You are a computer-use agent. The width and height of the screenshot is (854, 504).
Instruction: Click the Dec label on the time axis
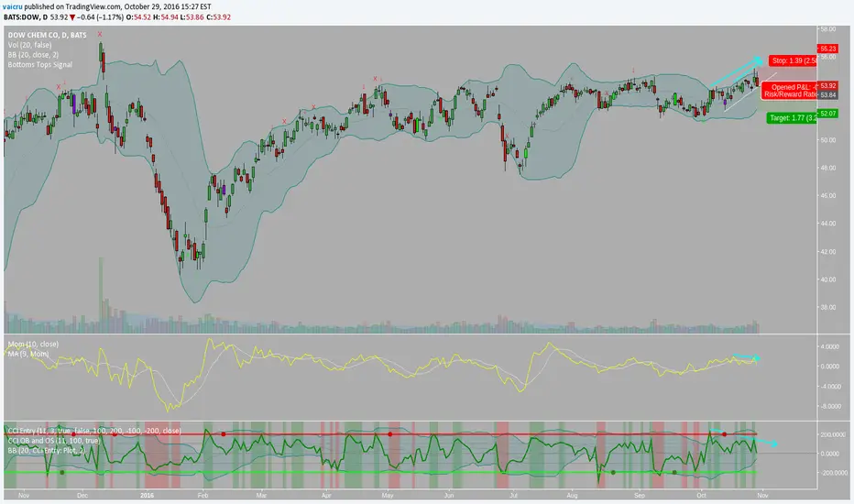[82, 495]
